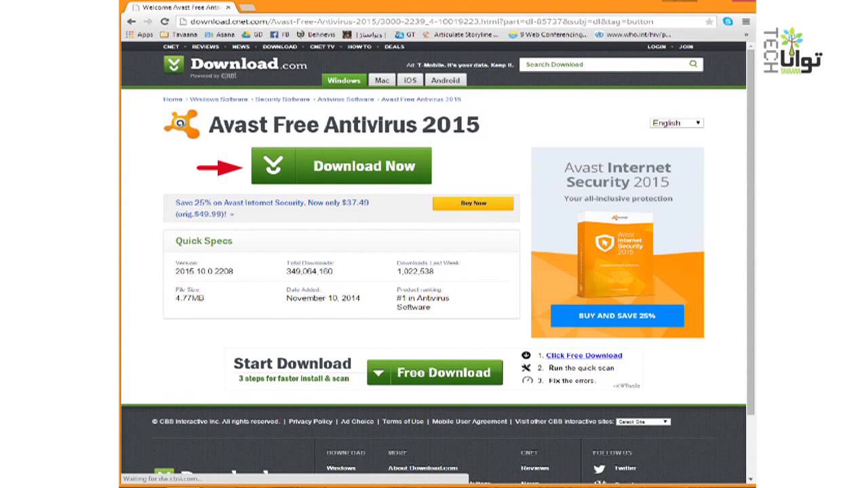Click the yellow Buy Now button

[x=473, y=203]
